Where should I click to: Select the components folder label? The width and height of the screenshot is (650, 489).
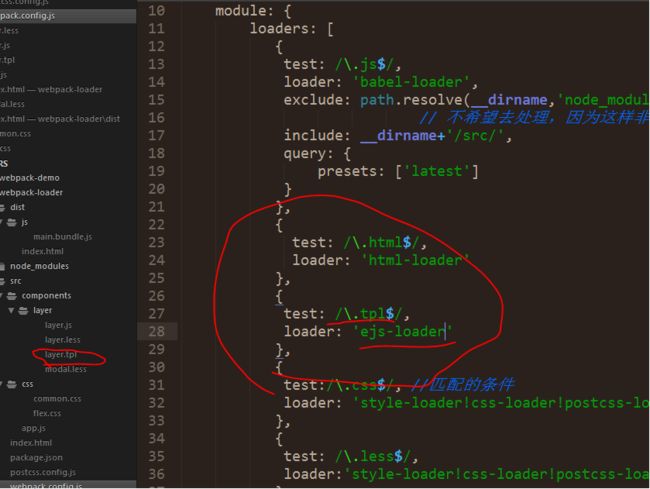point(46,296)
